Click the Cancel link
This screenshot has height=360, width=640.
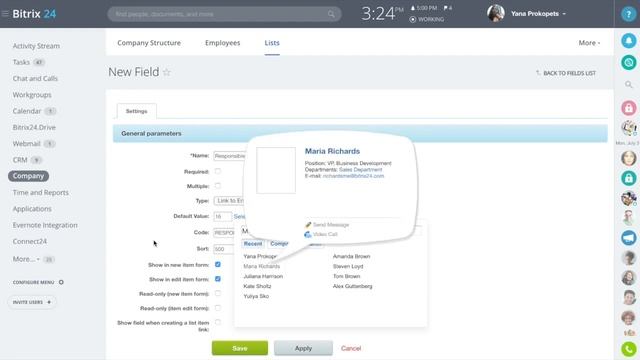[x=351, y=349]
